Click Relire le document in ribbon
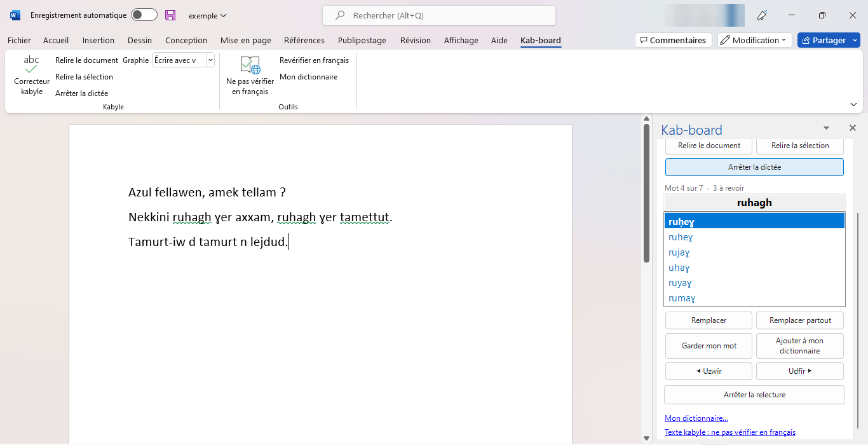The width and height of the screenshot is (868, 445). click(86, 60)
